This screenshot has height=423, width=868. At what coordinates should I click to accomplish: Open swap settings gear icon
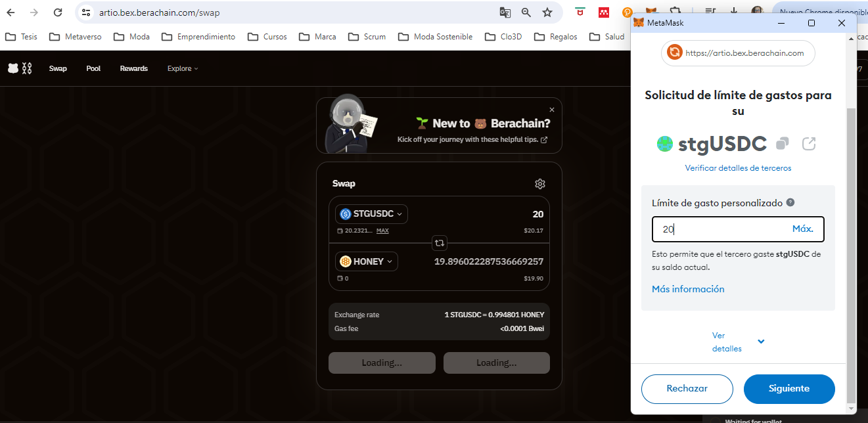(x=540, y=184)
